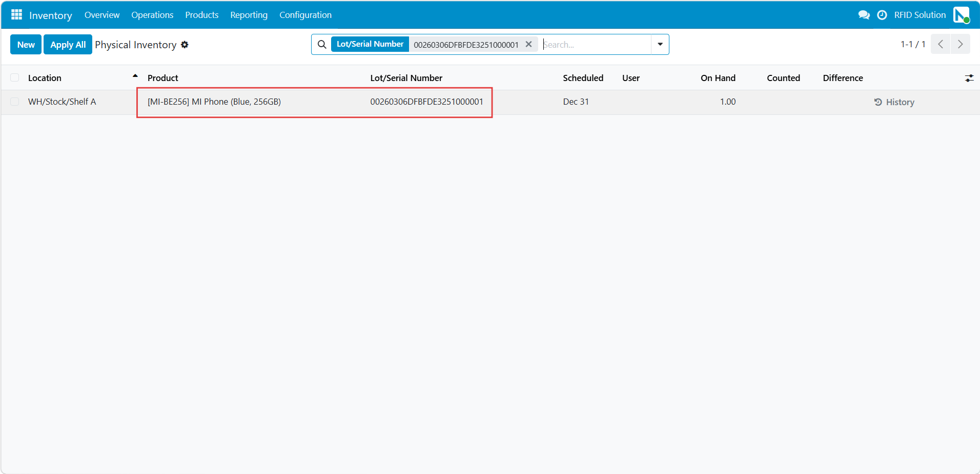The image size is (980, 474).
Task: Sort by the Counted column header
Action: (783, 78)
